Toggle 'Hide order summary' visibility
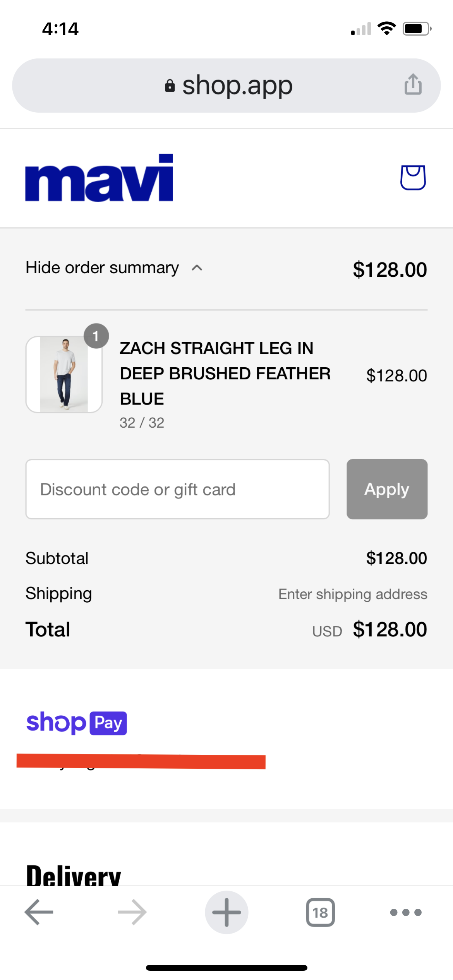The height and width of the screenshot is (980, 453). tap(103, 267)
